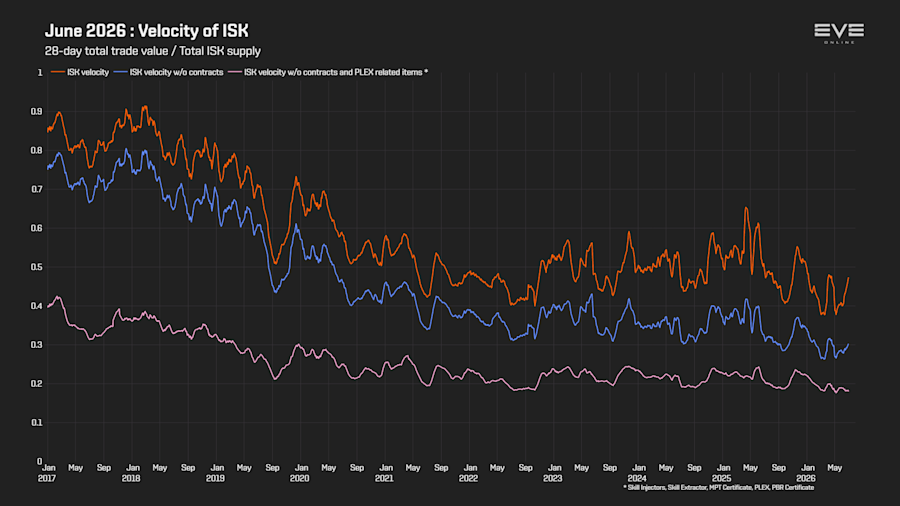Click pink line marker before the PLEX legend entry
900x506 pixels.
coord(234,72)
